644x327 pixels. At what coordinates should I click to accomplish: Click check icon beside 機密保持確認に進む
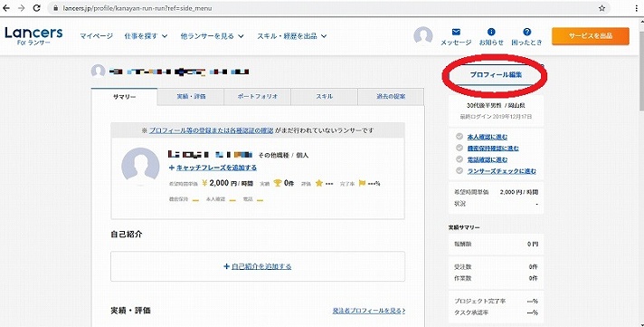point(459,148)
